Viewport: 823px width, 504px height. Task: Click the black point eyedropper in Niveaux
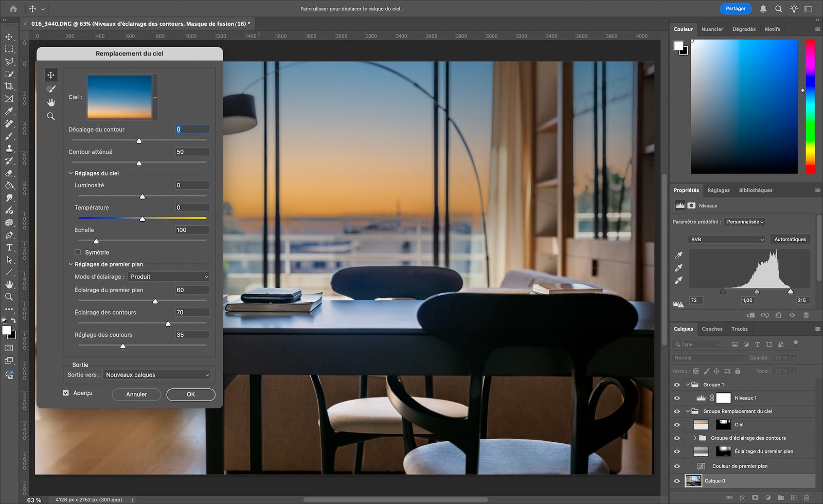[678, 256]
